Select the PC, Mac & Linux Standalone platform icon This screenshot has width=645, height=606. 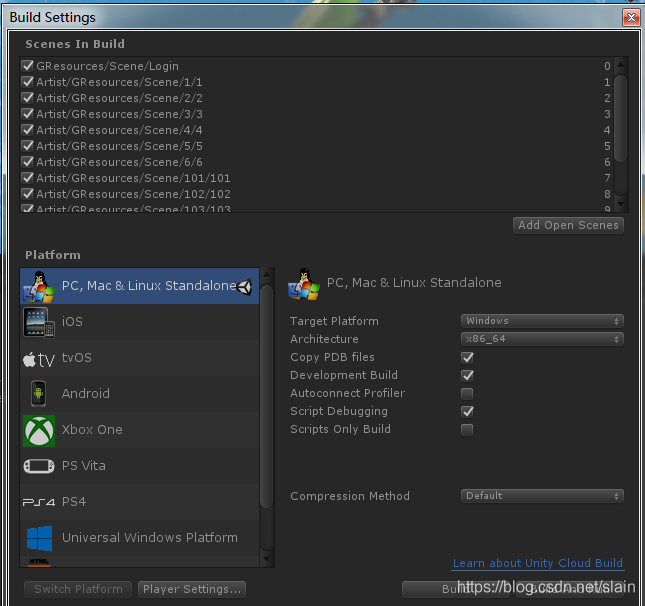(x=39, y=286)
